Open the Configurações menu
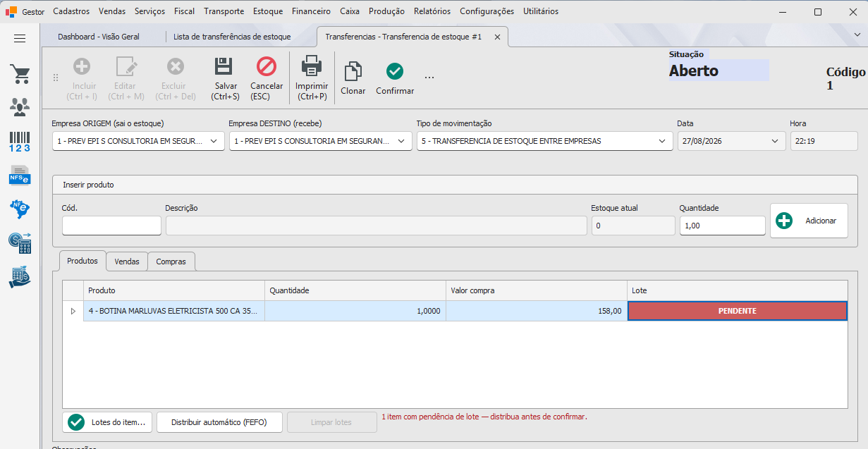This screenshot has height=449, width=868. tap(487, 11)
